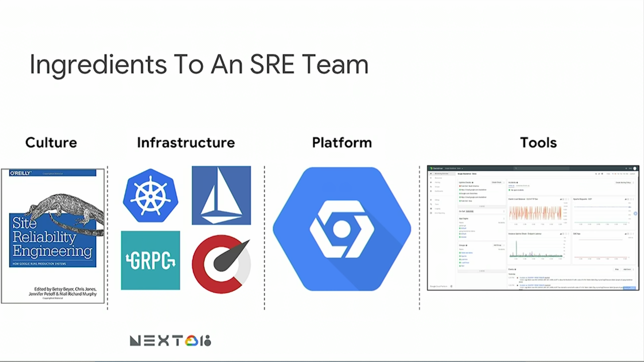Click the Istio sailboat logo
Viewport: 644px width, 362px height.
tap(221, 195)
